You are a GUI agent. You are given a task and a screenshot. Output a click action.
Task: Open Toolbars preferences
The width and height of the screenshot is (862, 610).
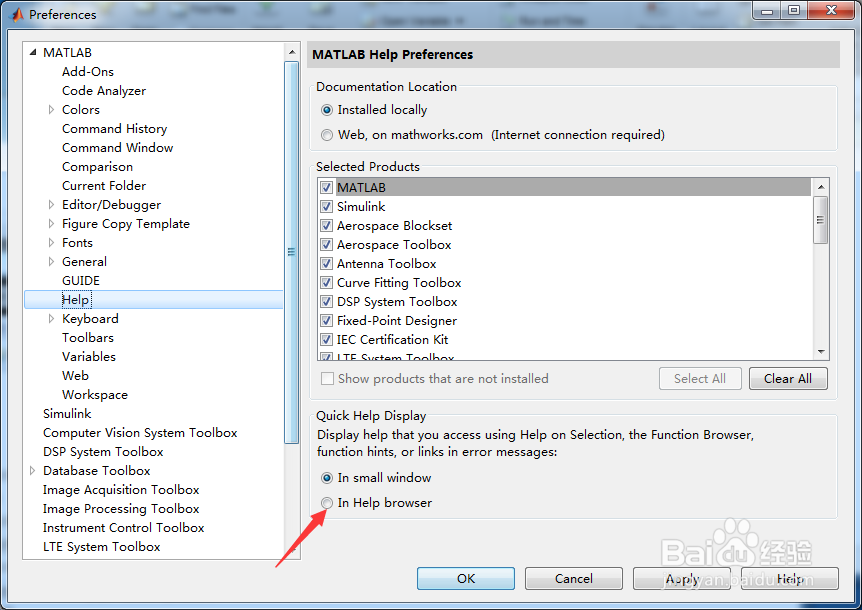coord(88,337)
